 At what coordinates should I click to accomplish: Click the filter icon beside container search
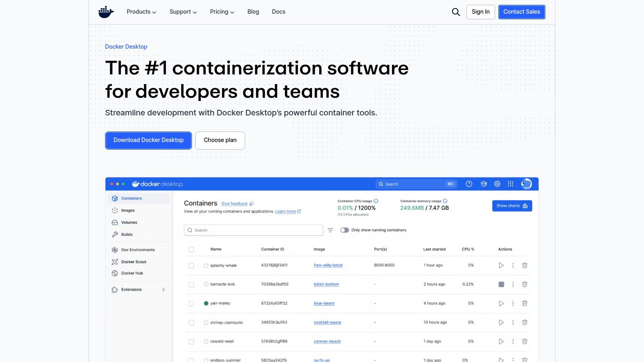click(330, 230)
